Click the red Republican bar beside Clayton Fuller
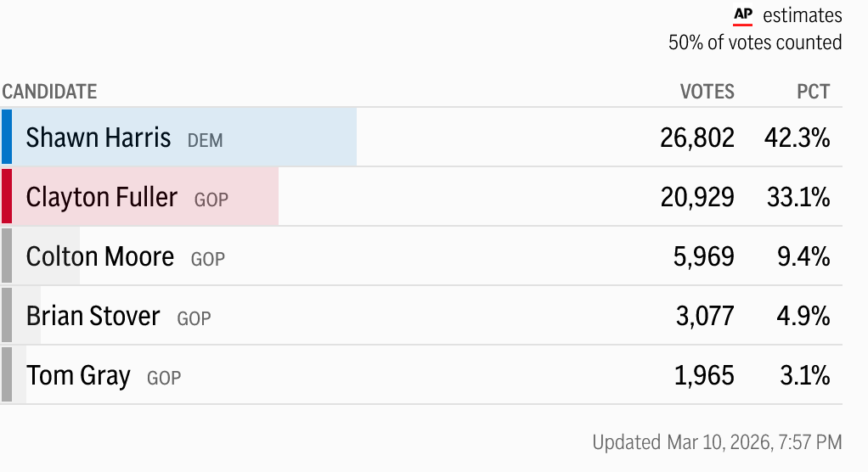Viewport: 868px width, 472px height. pos(6,196)
